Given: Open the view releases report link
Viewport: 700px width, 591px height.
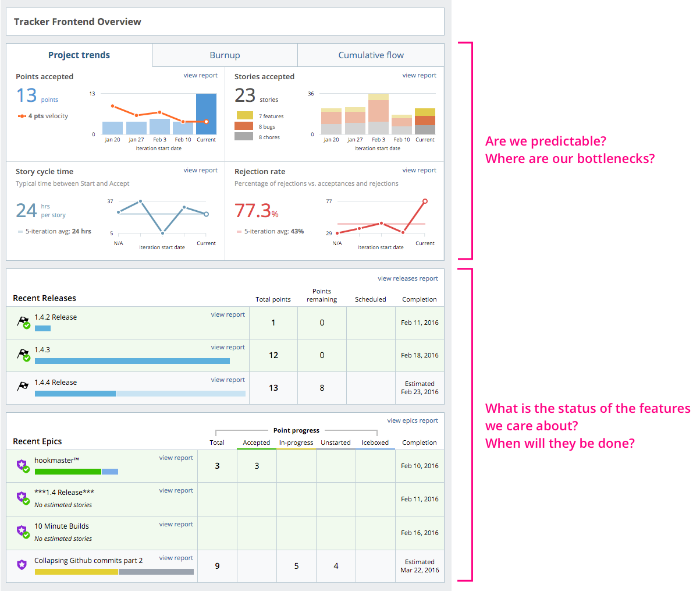Looking at the screenshot, I should click(x=408, y=278).
